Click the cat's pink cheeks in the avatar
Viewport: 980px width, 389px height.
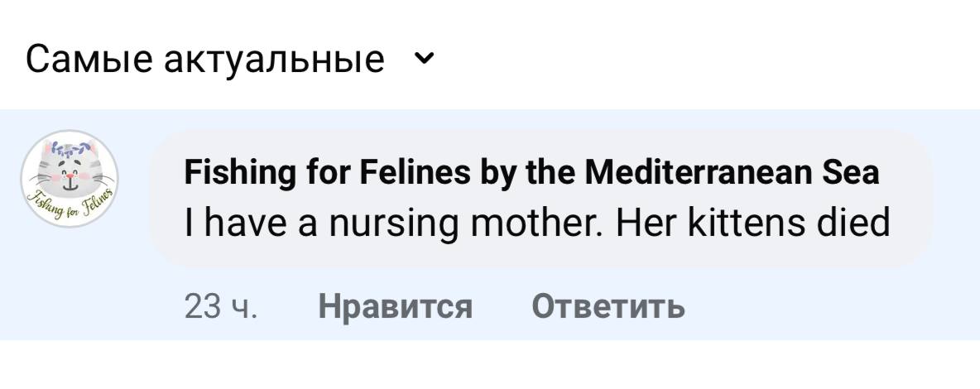[55, 177]
